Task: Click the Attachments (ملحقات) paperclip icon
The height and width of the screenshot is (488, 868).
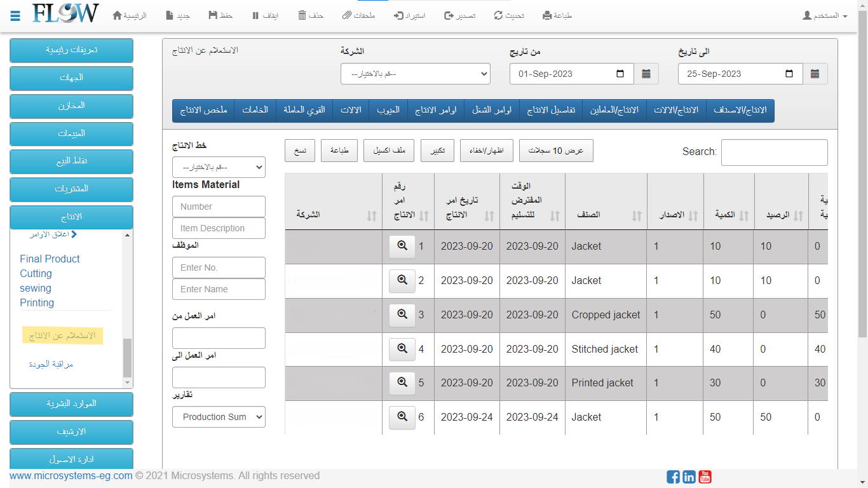Action: point(346,15)
